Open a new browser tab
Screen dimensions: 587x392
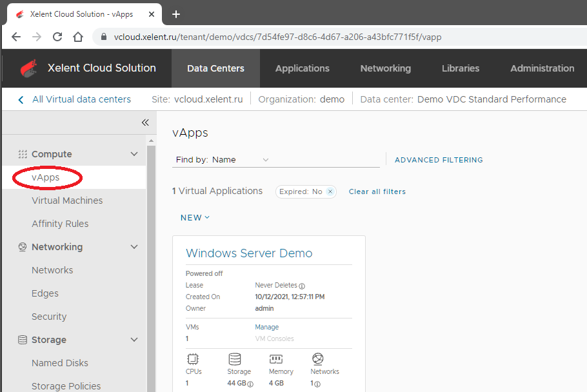[176, 14]
